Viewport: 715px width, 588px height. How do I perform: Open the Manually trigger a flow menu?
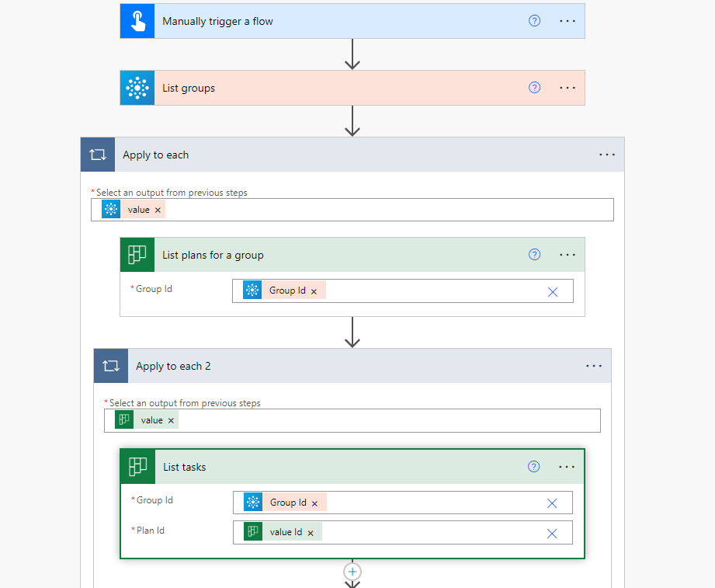(567, 21)
